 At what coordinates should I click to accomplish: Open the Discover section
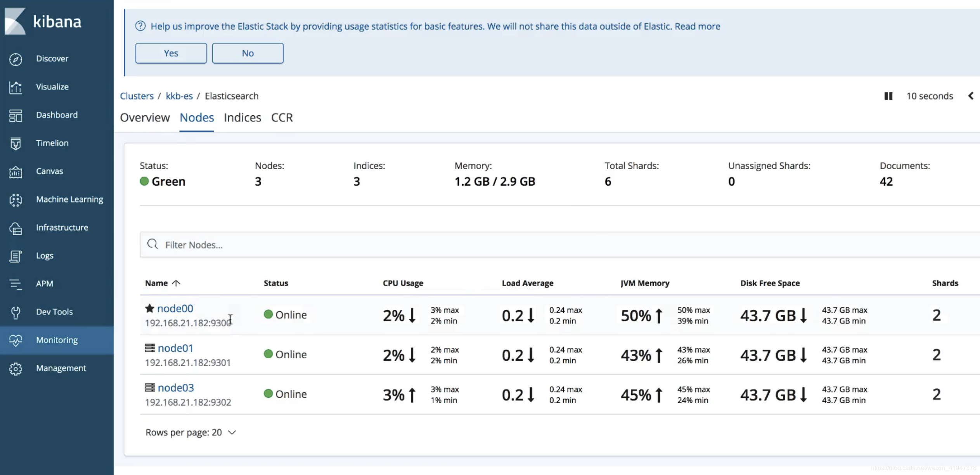52,57
